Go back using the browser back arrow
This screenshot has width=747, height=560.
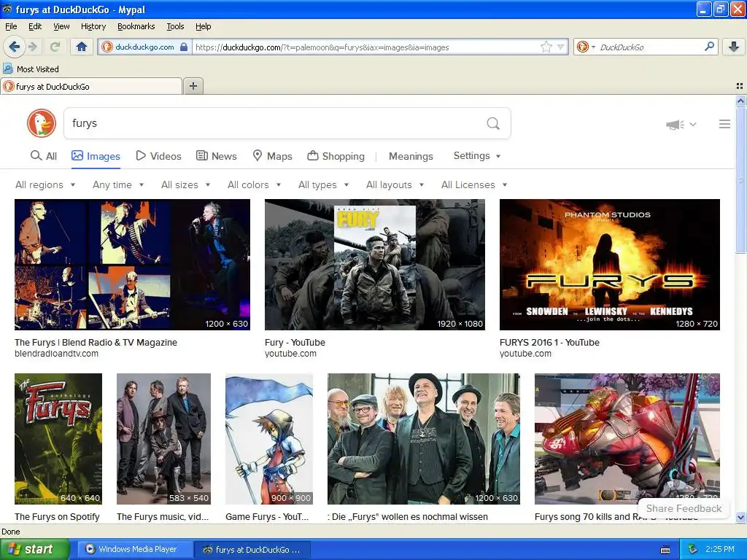pos(14,47)
